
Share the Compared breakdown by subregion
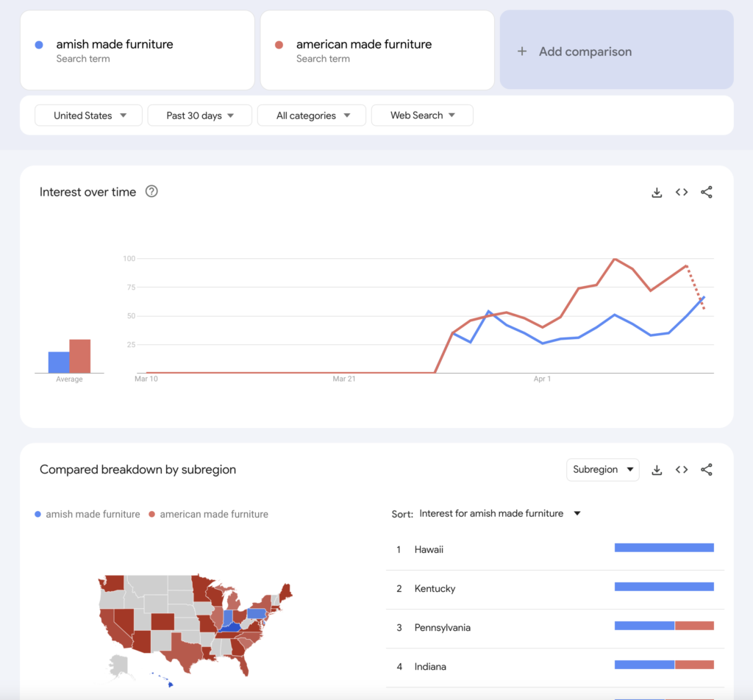click(707, 469)
